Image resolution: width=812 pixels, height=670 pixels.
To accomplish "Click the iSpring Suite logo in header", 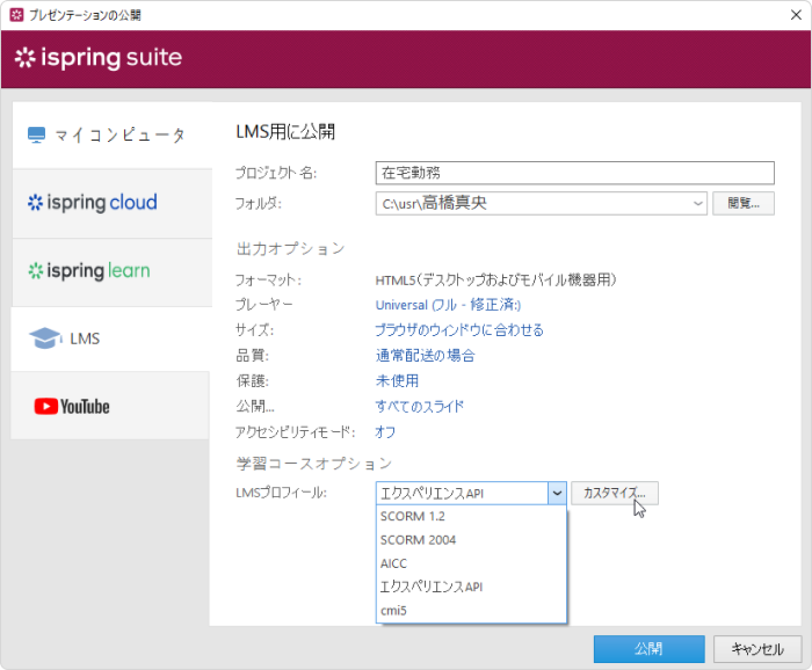I will 98,57.
